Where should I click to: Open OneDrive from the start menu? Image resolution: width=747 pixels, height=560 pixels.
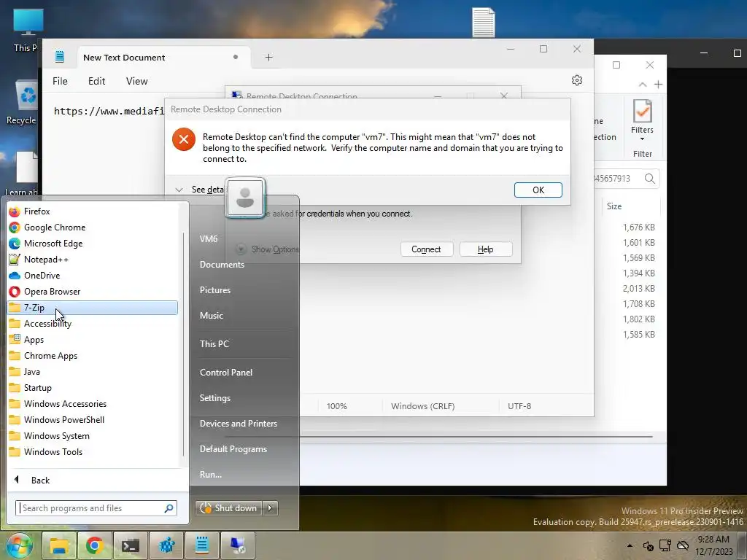pyautogui.click(x=93, y=275)
